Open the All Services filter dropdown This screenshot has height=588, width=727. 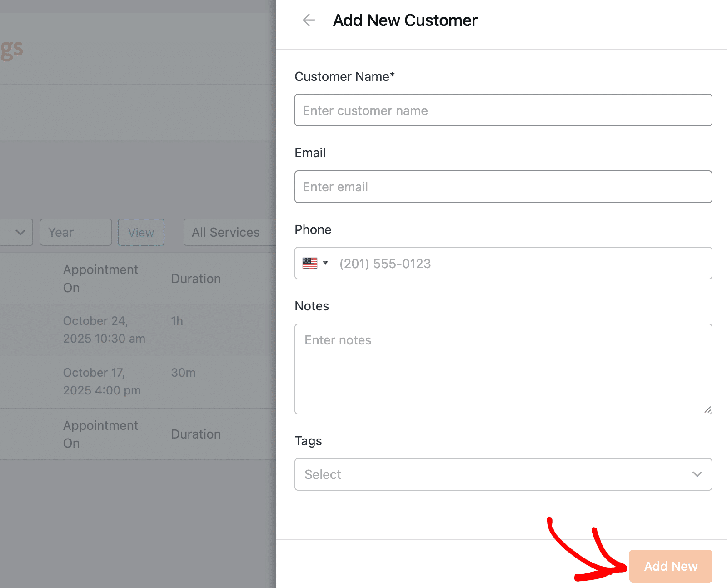click(x=229, y=232)
